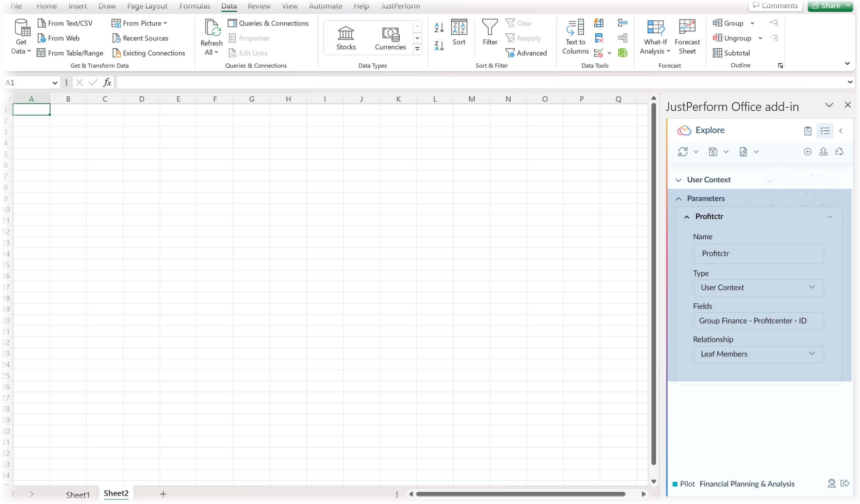
Task: Collapse the Explore panel with the chevron
Action: tap(841, 131)
